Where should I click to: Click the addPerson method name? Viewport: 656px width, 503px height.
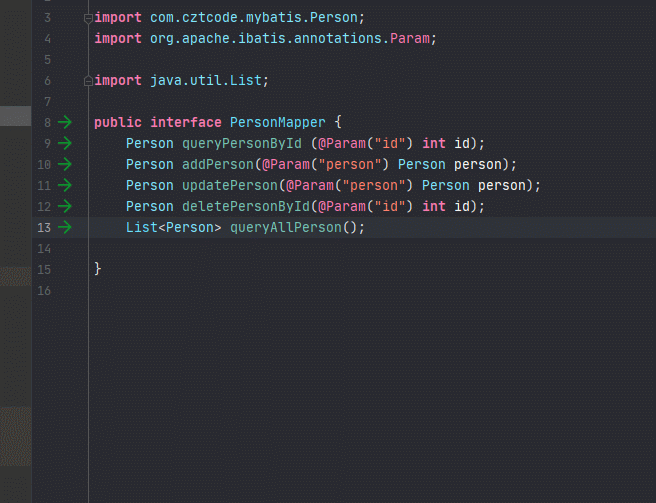coord(218,164)
